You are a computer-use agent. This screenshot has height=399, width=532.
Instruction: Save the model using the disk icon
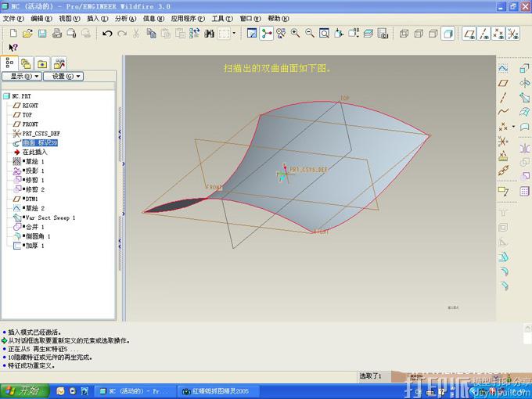[x=42, y=33]
